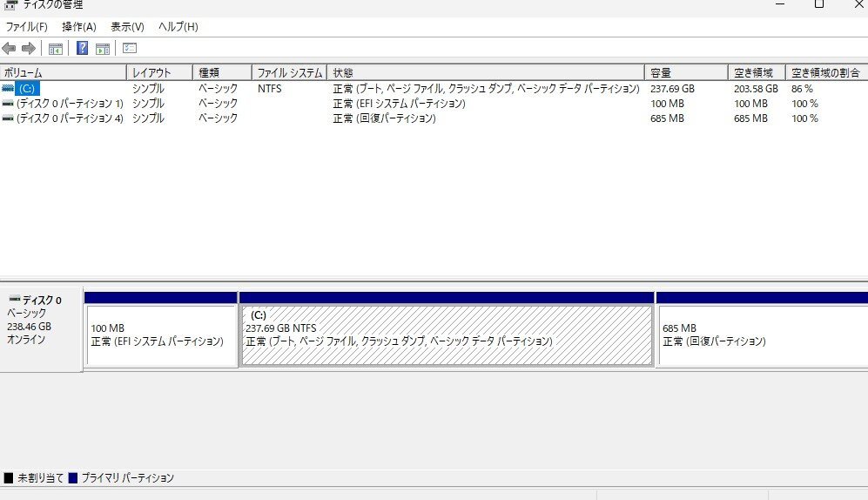The height and width of the screenshot is (500, 868).
Task: Click the 未割り当て legend label
Action: [40, 478]
